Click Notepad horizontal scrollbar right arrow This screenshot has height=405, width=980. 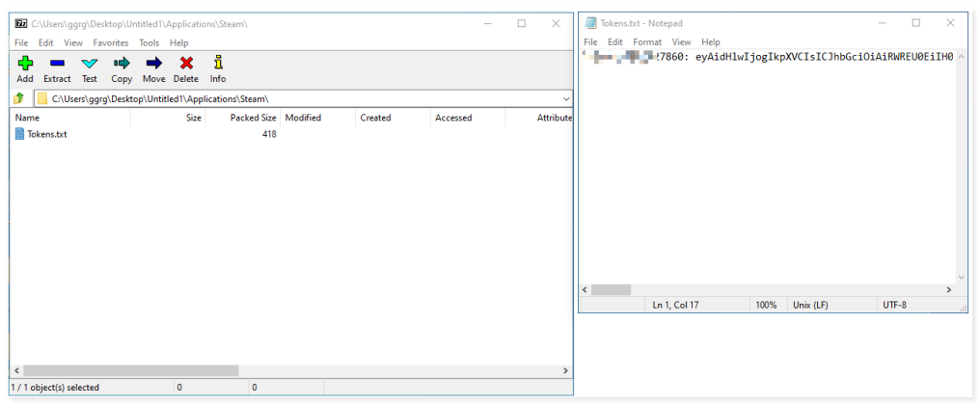click(x=949, y=289)
